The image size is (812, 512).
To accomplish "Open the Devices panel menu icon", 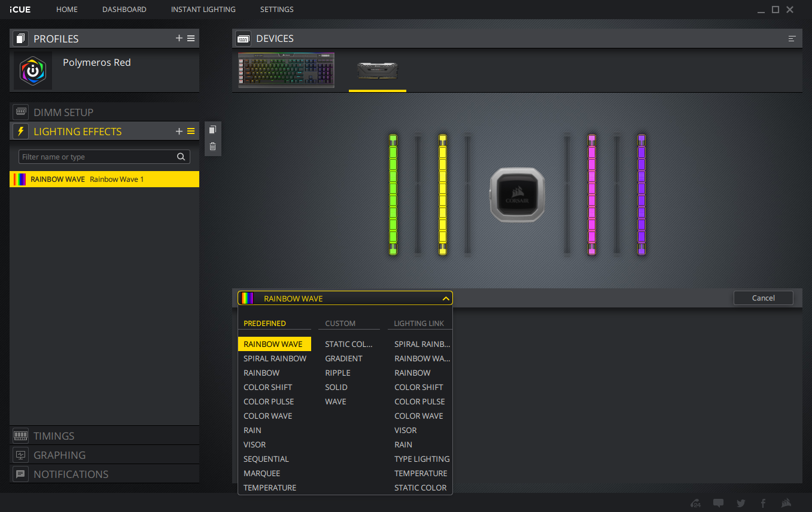I will click(792, 39).
